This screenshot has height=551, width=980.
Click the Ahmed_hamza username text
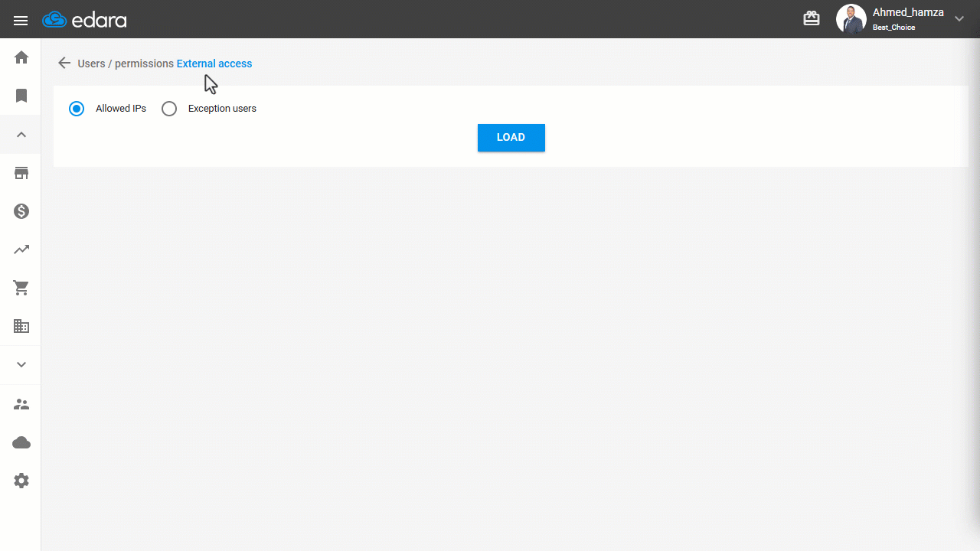908,13
